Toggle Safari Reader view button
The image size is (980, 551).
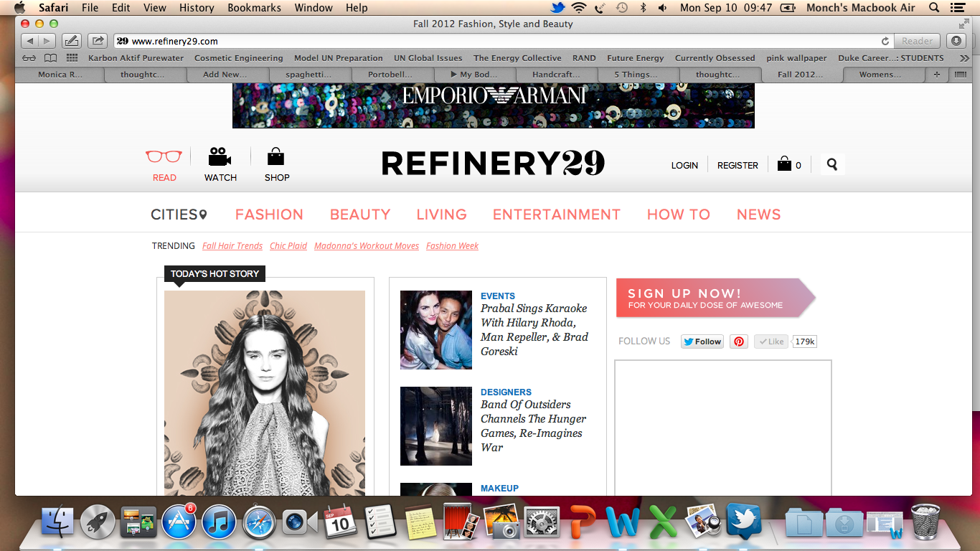coord(917,41)
